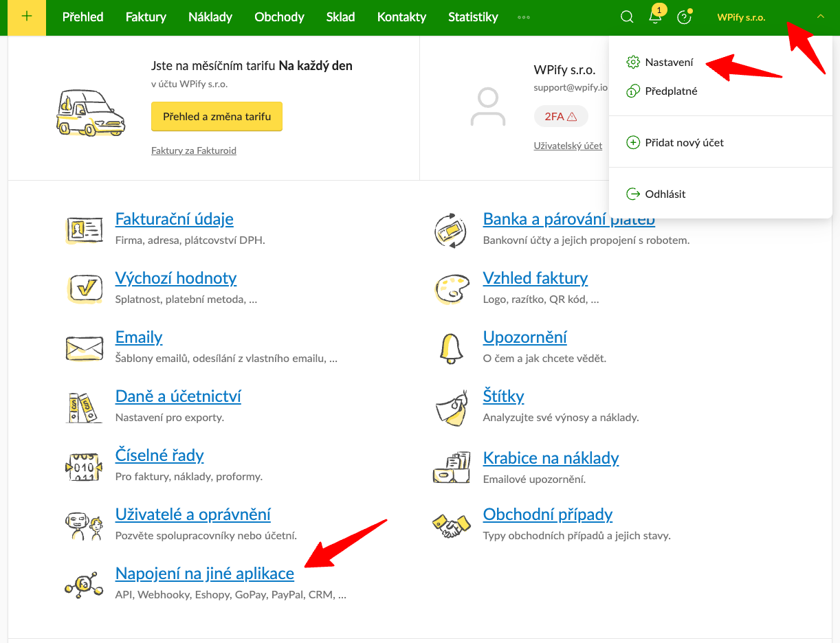This screenshot has height=643, width=840.
Task: Select Nastavení in the account menu
Action: tap(668, 63)
